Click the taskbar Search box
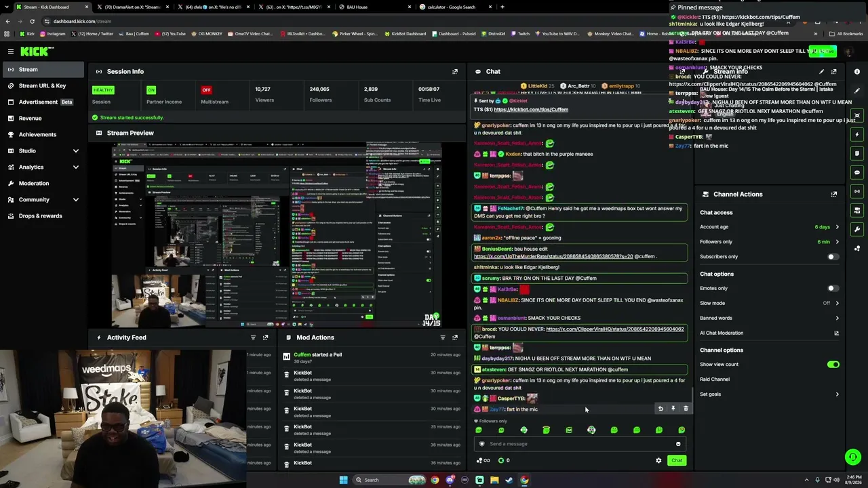 pyautogui.click(x=390, y=480)
